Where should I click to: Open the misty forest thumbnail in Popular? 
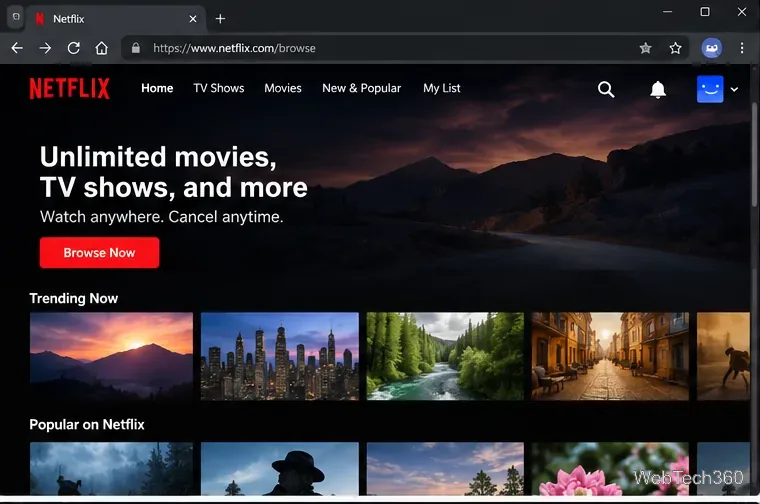pos(111,469)
